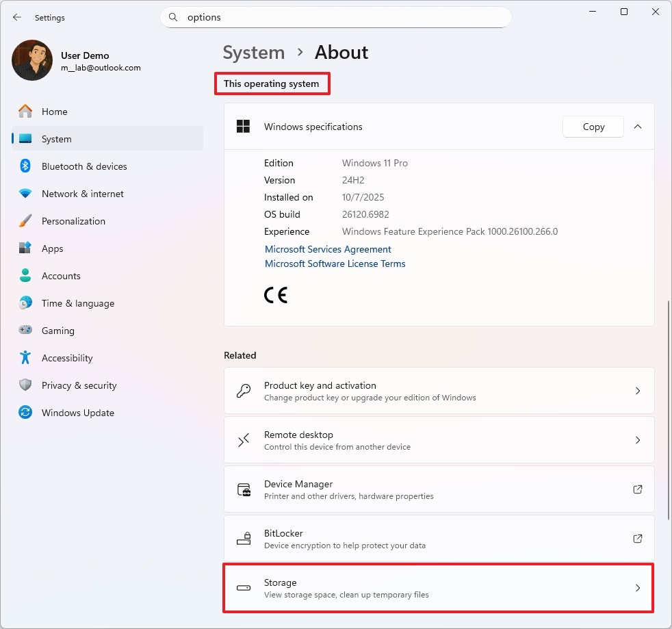
Task: Open Privacy & security shield icon
Action: [x=25, y=385]
